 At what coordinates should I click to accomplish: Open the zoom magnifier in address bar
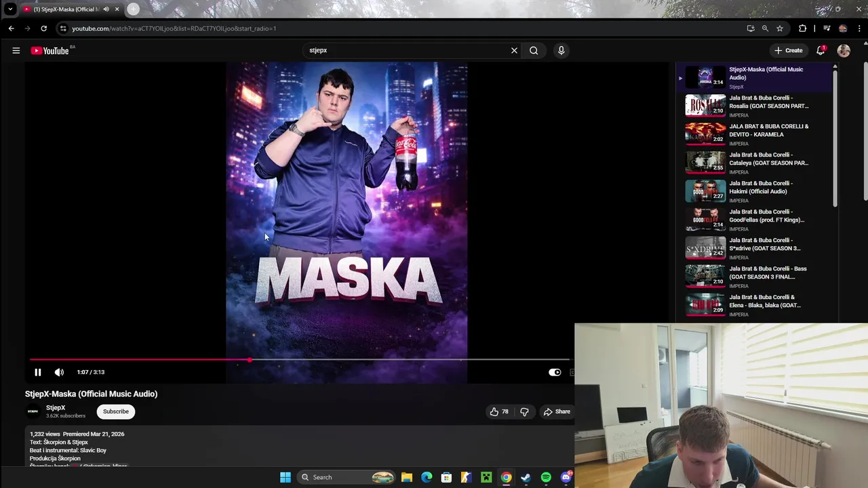[x=765, y=28]
